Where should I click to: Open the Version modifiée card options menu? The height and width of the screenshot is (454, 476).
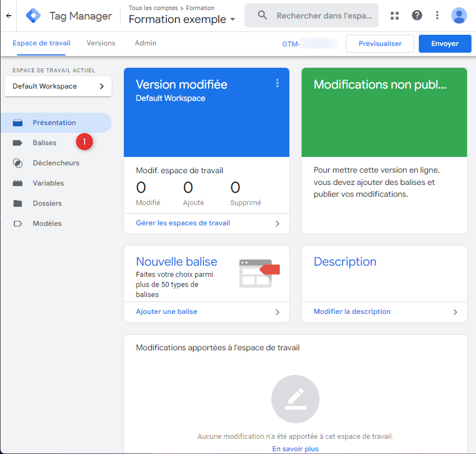277,83
